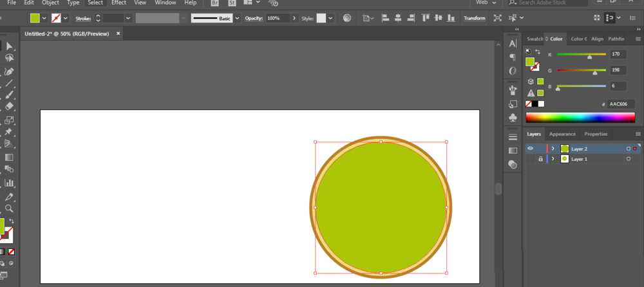Hide Layer 2 using eye icon
This screenshot has height=287, width=644.
click(x=531, y=149)
